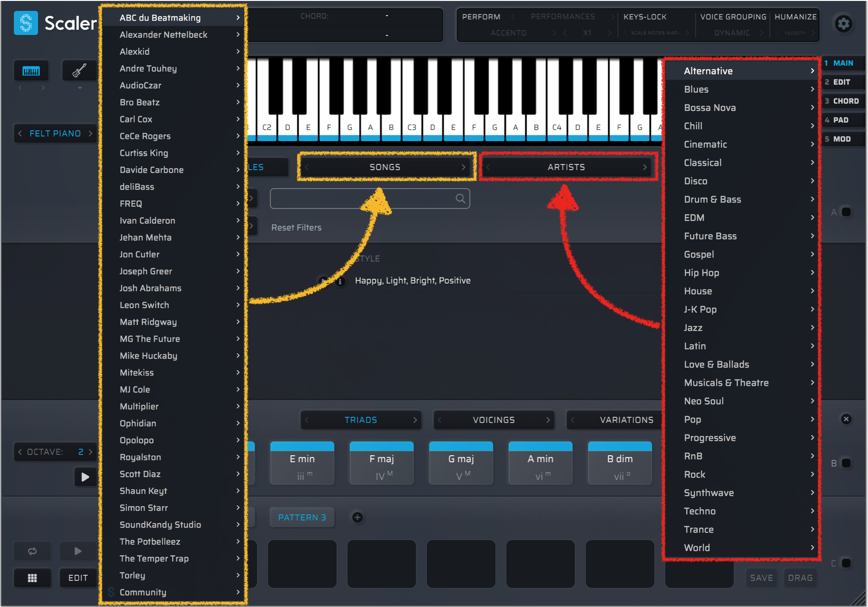
Task: Expand the Carl Cox artist submenu
Action: (x=173, y=119)
